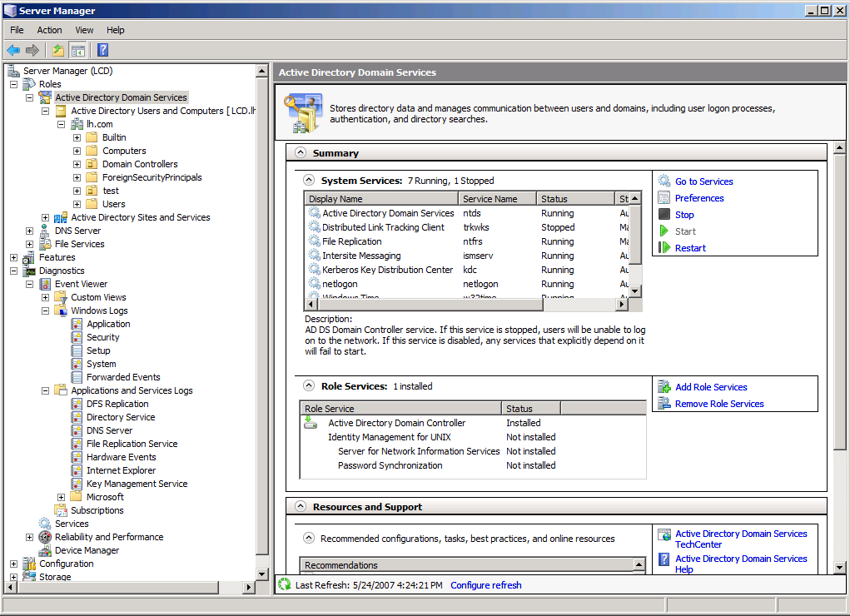
Task: Click the refresh icon beside Last Refresh
Action: (x=284, y=584)
